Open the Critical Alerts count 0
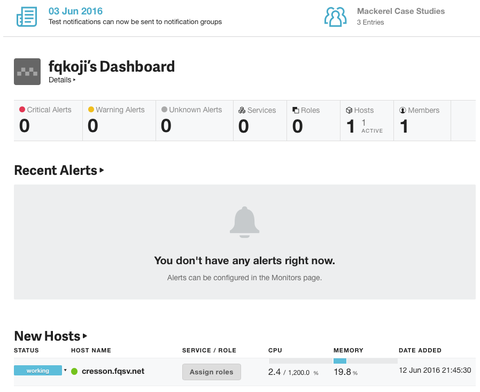The height and width of the screenshot is (392, 480). [24, 126]
